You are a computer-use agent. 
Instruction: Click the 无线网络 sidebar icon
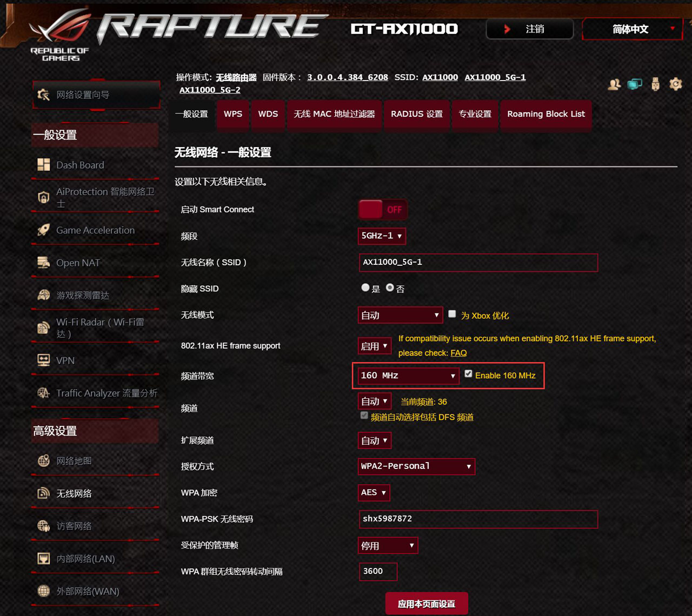click(x=44, y=493)
